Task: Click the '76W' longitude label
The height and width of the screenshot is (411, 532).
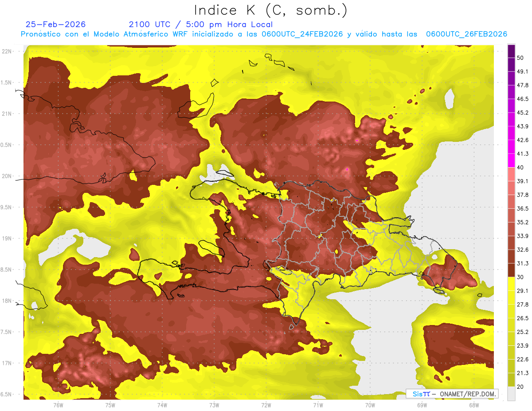Action: pos(58,405)
